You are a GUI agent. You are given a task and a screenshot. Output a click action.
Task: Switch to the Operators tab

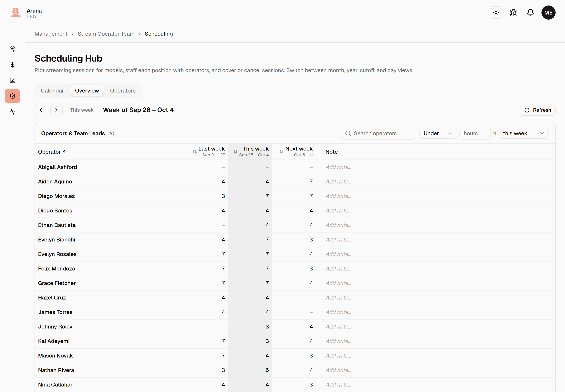point(123,91)
